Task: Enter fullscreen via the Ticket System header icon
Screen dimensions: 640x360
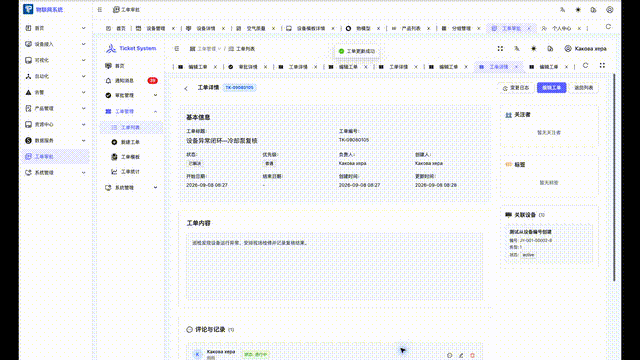Action: pyautogui.click(x=500, y=49)
